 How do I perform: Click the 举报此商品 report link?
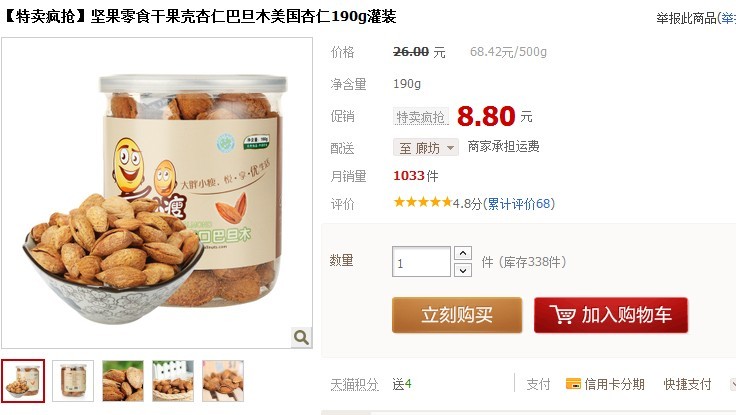(x=686, y=18)
